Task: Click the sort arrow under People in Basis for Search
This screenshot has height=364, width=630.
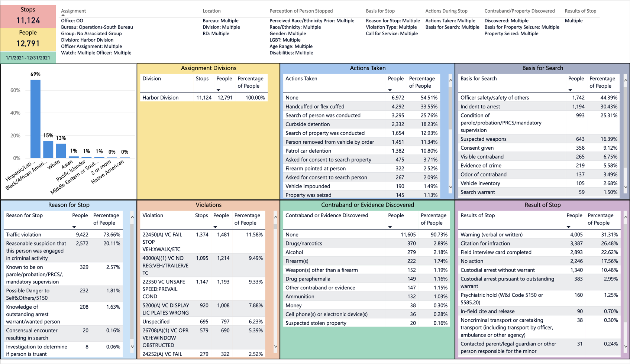Action: click(570, 90)
